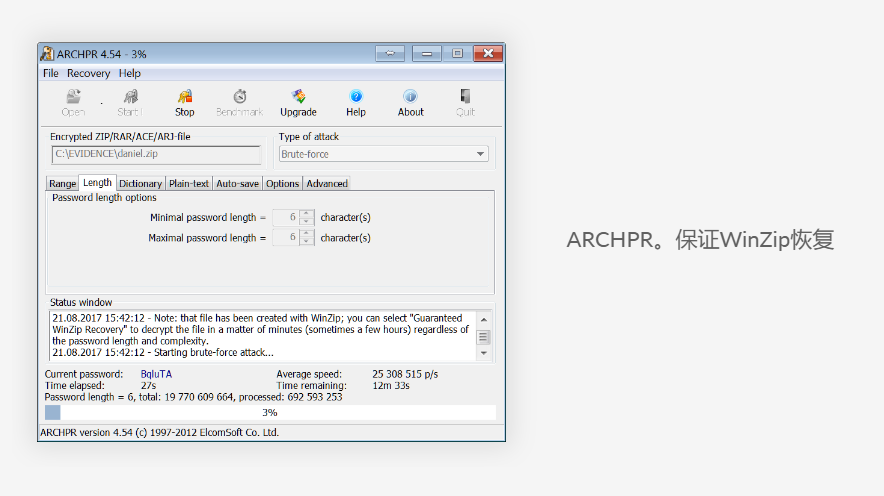Click the minimal password length value field
The width and height of the screenshot is (884, 496).
pyautogui.click(x=286, y=217)
